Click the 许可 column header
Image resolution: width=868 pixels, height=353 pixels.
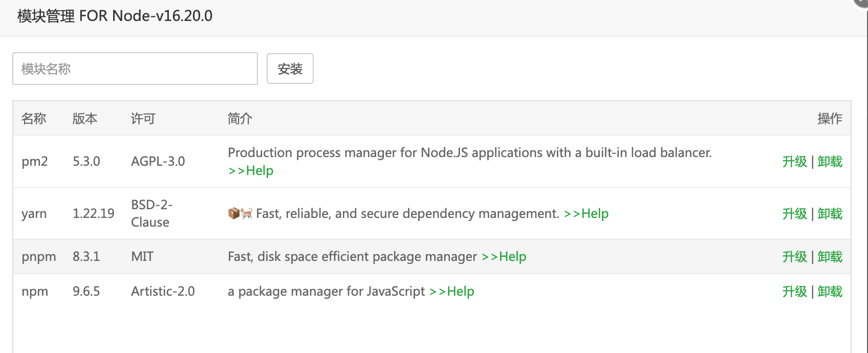tap(143, 119)
